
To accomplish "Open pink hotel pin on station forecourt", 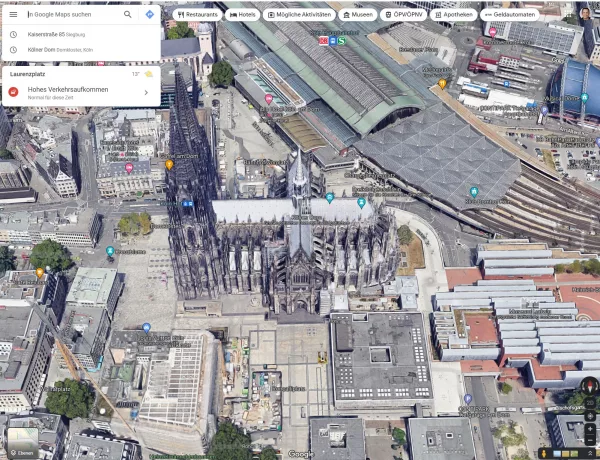I will [x=269, y=99].
